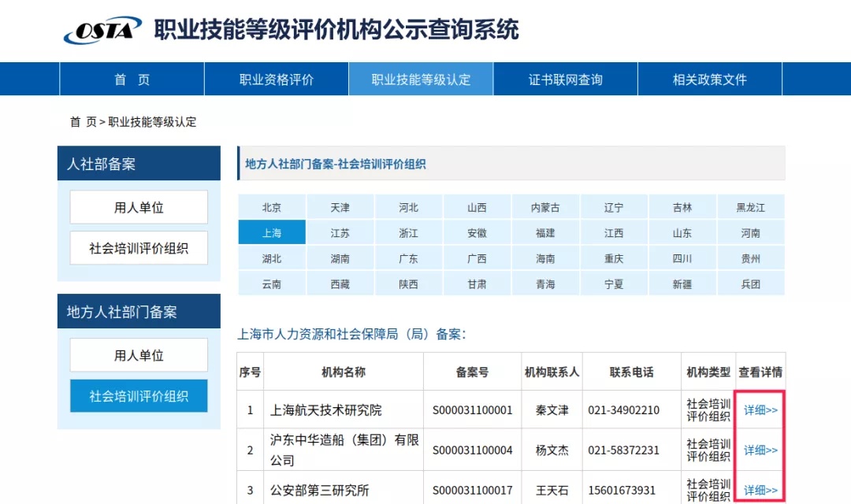Choose 上海 in the province grid

272,233
